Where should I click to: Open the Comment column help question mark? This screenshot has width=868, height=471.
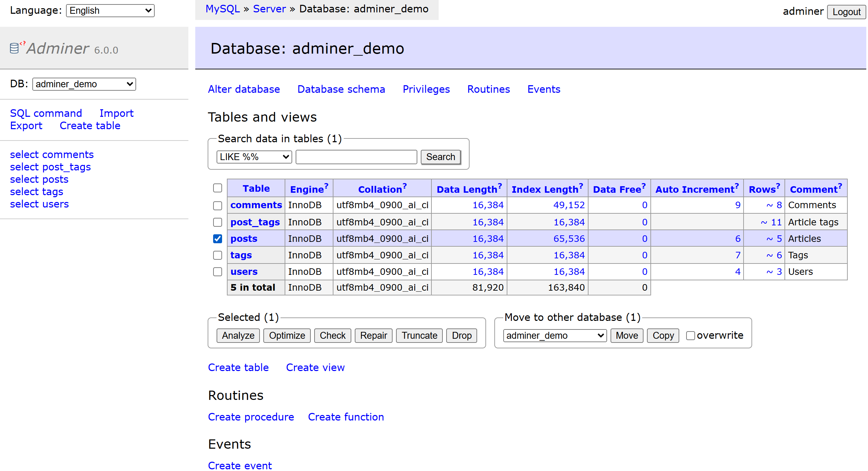tap(840, 186)
